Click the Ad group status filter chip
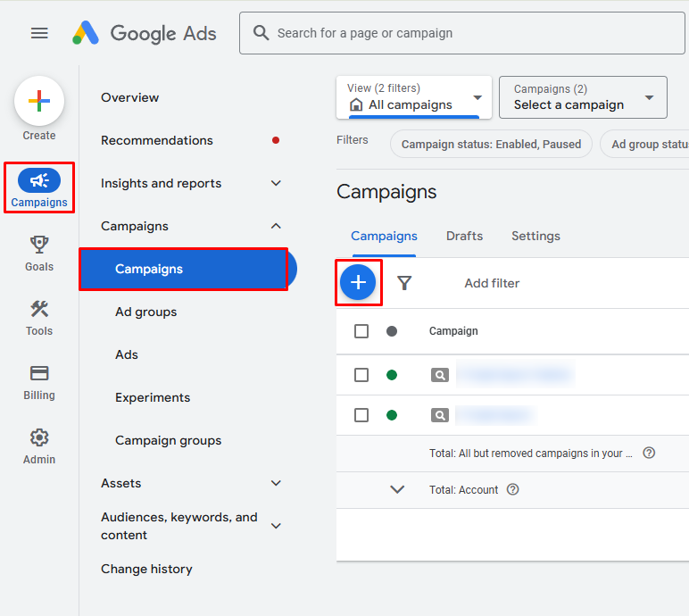The width and height of the screenshot is (689, 616). point(644,145)
